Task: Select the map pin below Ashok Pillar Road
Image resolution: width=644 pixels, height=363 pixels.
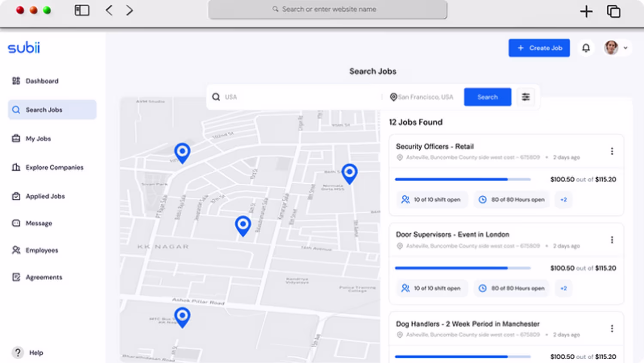Action: [x=182, y=317]
